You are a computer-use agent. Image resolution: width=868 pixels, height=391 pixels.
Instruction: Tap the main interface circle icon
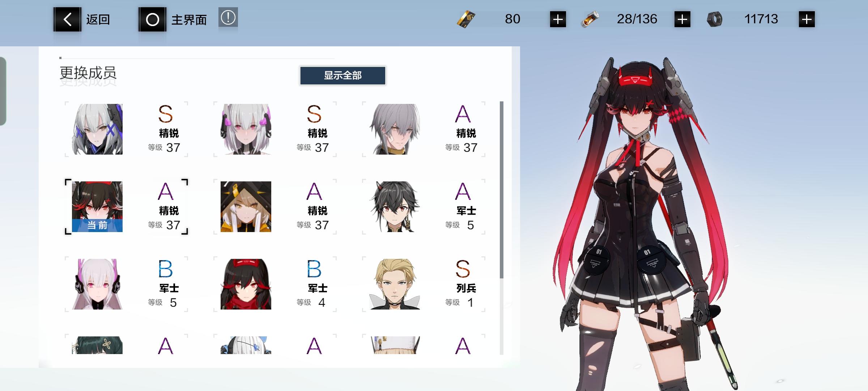tap(152, 19)
